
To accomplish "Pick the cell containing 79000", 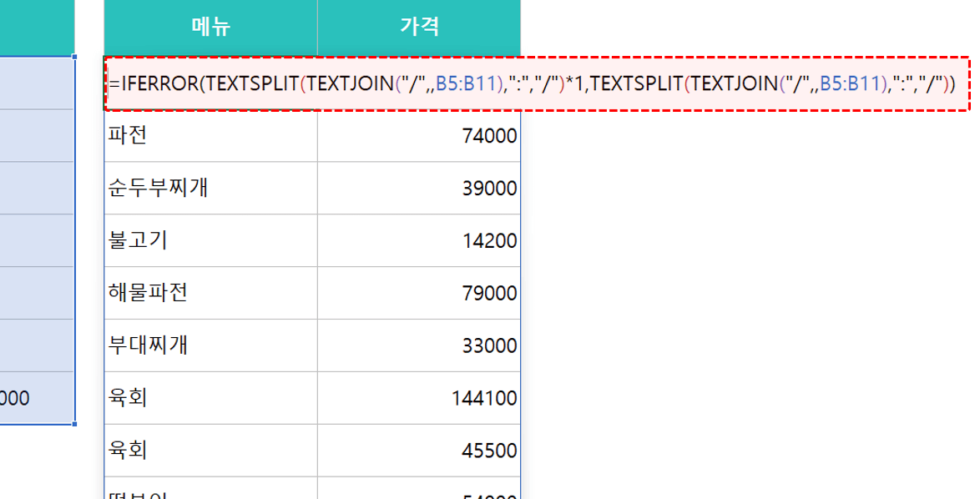I will tap(418, 293).
